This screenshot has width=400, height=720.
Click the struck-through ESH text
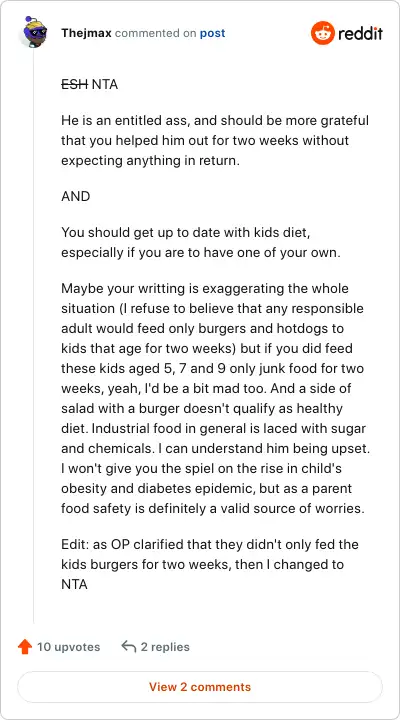tap(74, 84)
